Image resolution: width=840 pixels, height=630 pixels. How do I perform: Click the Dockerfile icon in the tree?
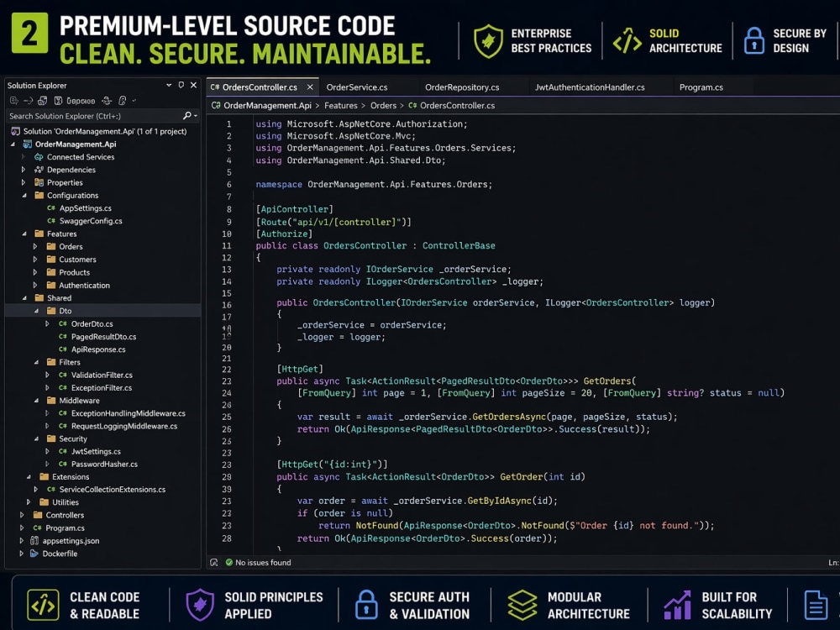click(34, 554)
